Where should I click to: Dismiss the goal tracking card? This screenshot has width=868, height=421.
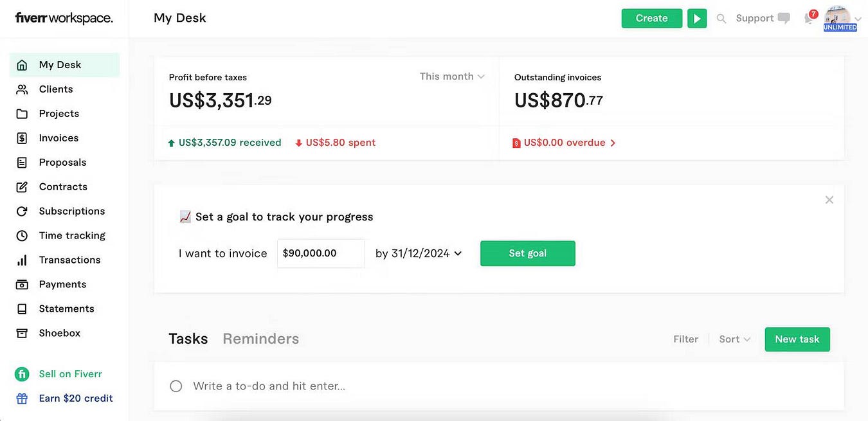click(x=829, y=200)
